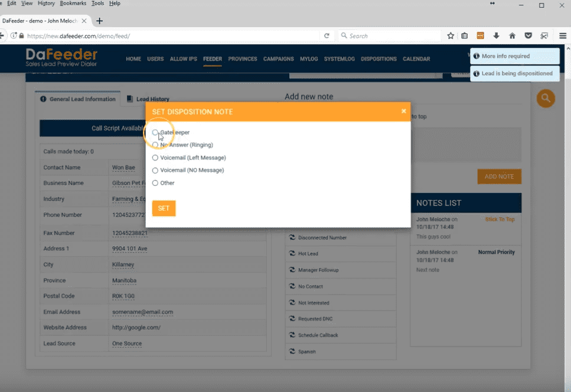
Task: Open the Bookmarks menu
Action: click(x=72, y=4)
